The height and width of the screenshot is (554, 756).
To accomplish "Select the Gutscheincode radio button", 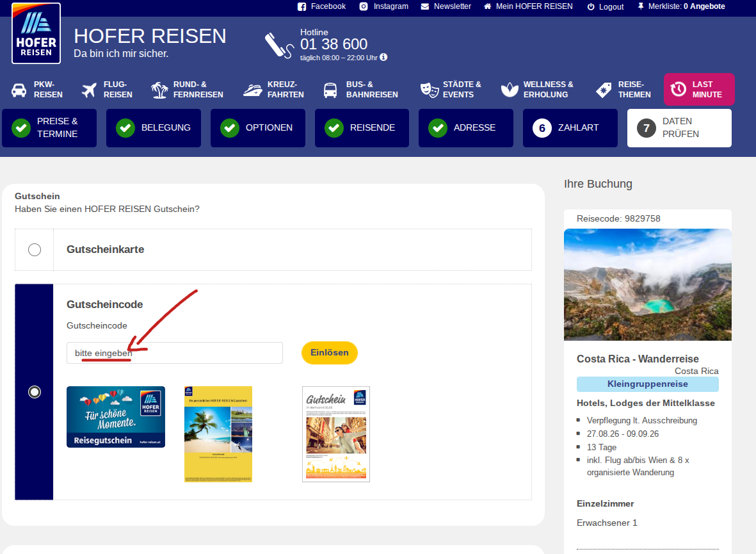I will point(35,391).
